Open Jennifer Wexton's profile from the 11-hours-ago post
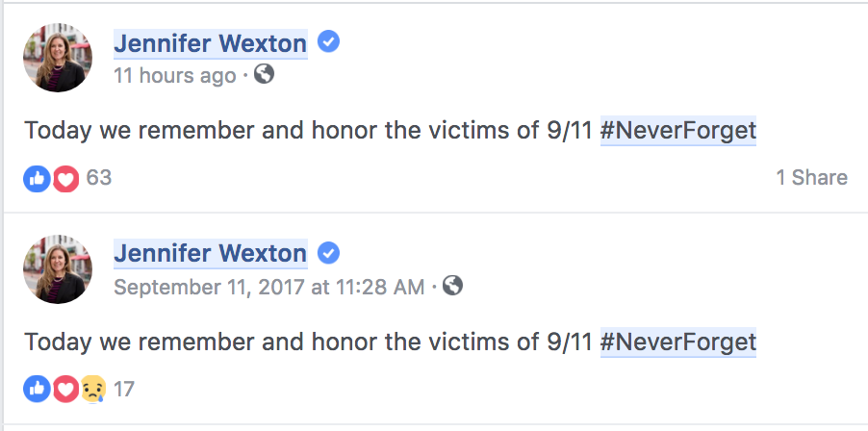Screen dimensions: 868x431 point(211,43)
